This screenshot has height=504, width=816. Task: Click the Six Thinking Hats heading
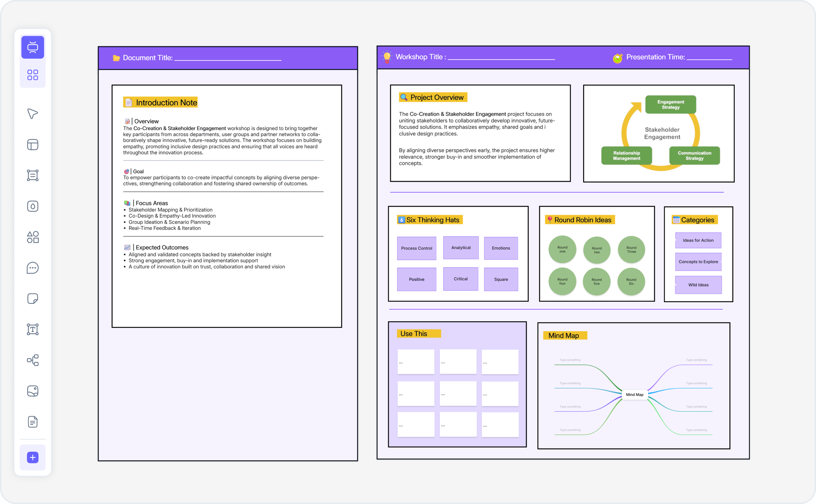pos(430,220)
